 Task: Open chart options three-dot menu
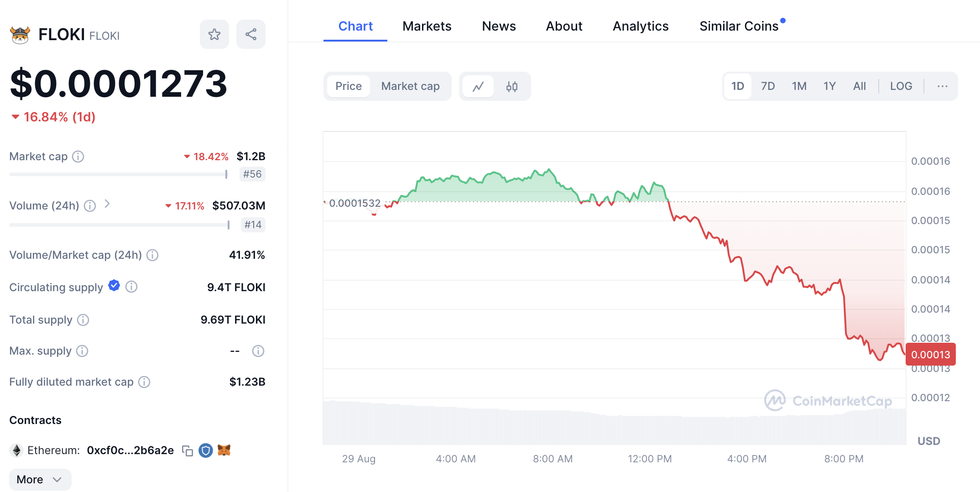pos(943,86)
